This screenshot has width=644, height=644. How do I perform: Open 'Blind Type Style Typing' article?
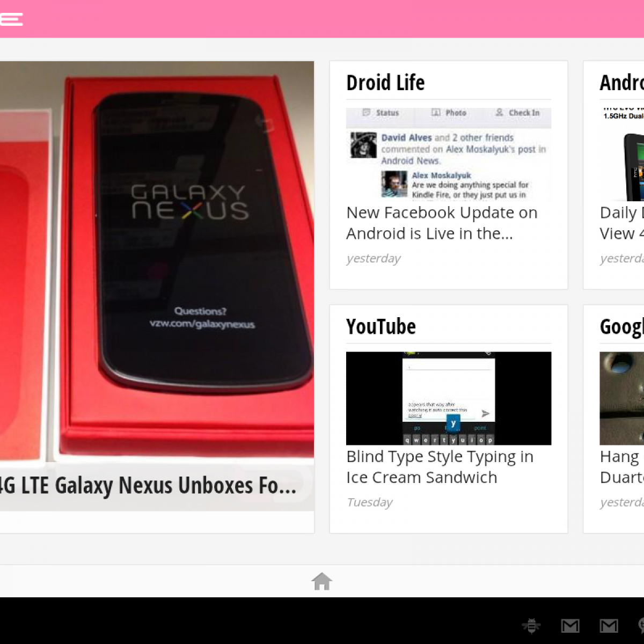tap(440, 467)
